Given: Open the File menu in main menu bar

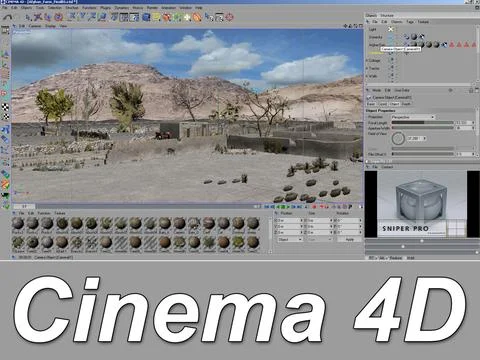Looking at the screenshot, I should 5,7.
